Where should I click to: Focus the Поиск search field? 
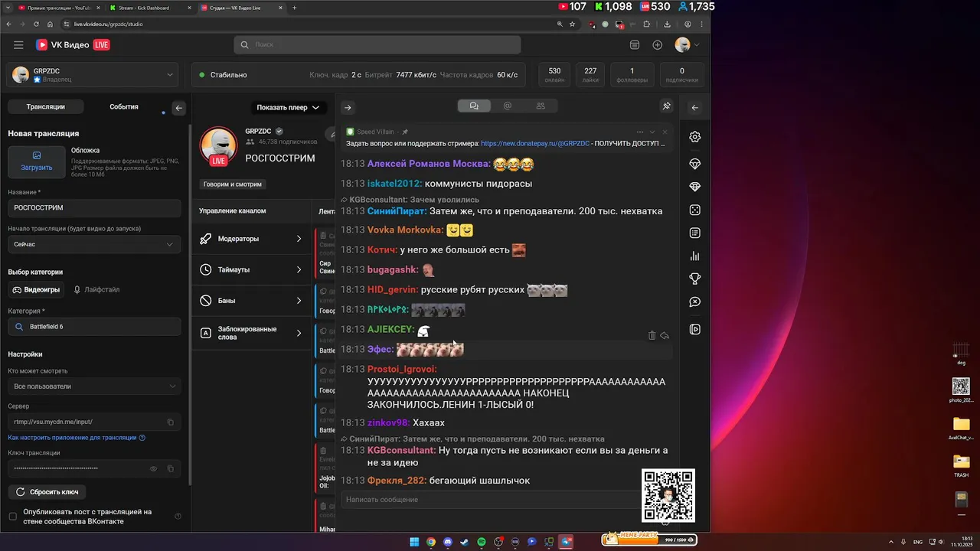[377, 45]
